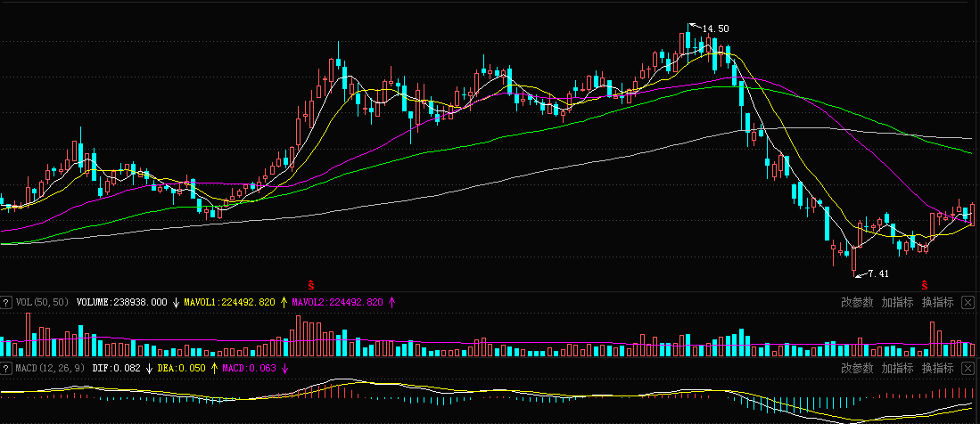Click the VOLUME:238938.000 value

pyautogui.click(x=122, y=302)
